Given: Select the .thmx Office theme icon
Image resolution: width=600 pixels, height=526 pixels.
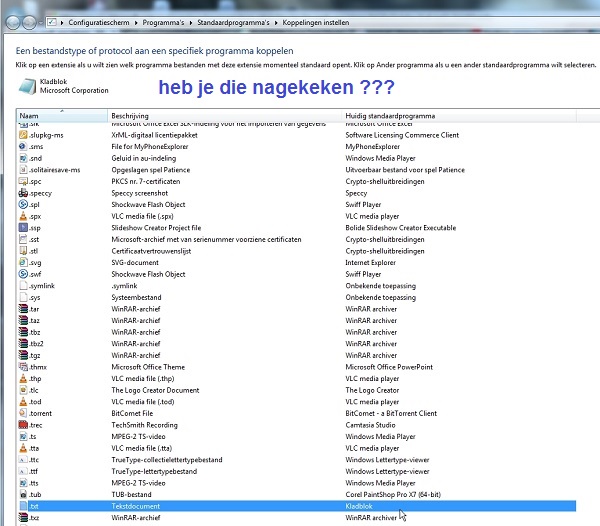Looking at the screenshot, I should coord(23,367).
